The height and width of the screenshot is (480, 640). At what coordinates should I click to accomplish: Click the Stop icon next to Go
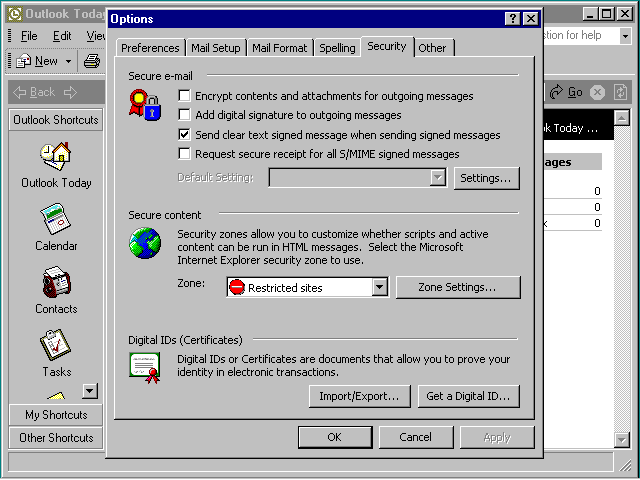[598, 92]
